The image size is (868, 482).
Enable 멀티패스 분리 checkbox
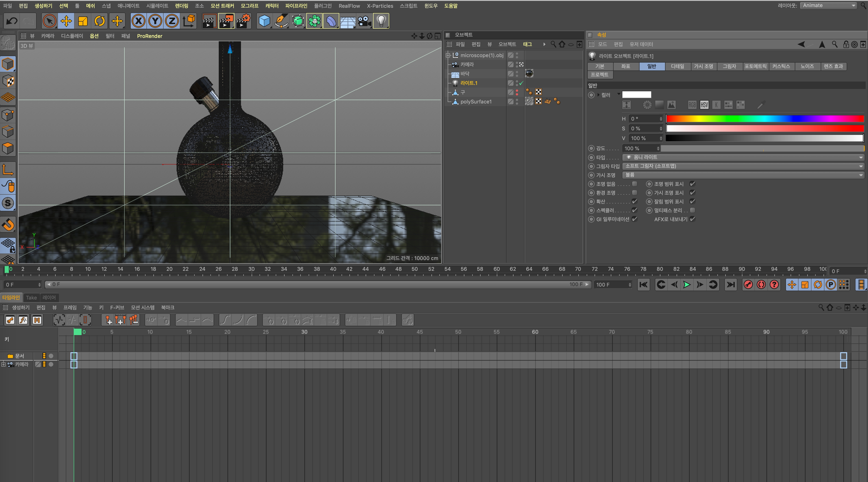click(692, 210)
